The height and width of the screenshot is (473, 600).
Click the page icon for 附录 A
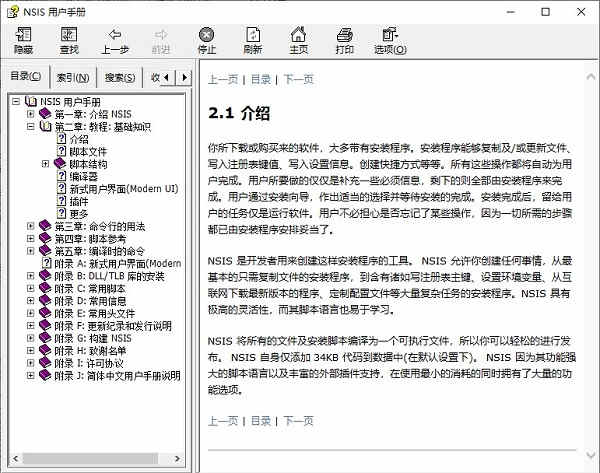click(x=47, y=263)
